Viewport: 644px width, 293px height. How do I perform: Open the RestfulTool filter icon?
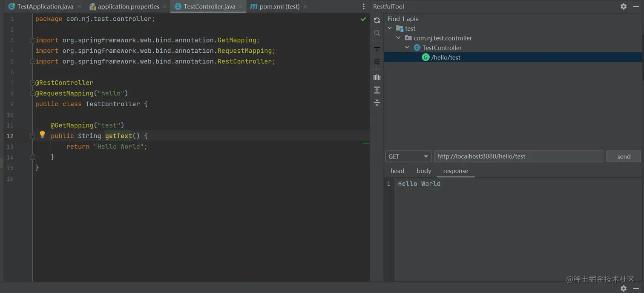click(x=377, y=49)
